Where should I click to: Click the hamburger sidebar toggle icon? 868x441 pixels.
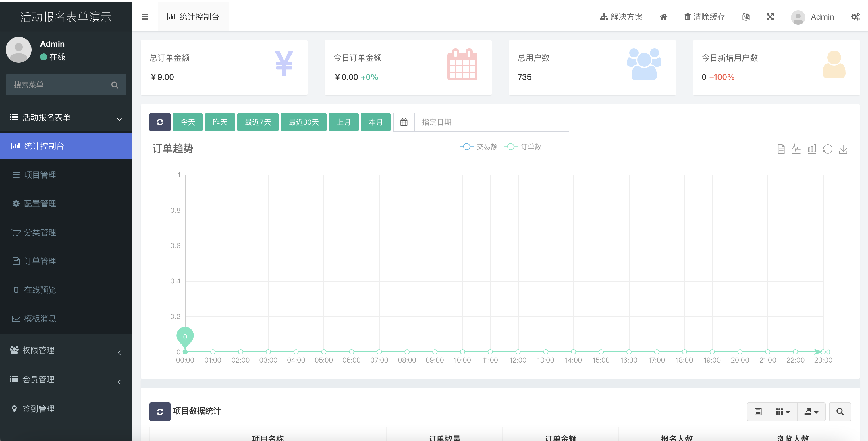click(145, 17)
